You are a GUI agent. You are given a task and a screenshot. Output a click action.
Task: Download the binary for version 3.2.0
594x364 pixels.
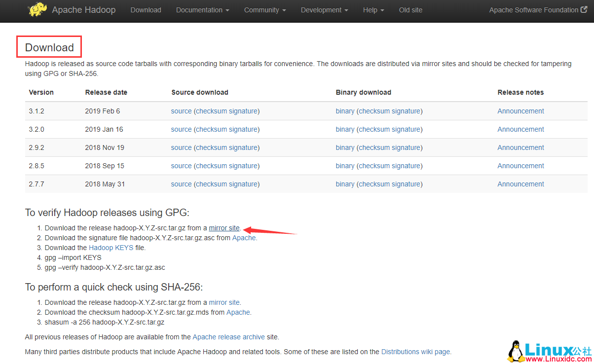[x=345, y=129]
